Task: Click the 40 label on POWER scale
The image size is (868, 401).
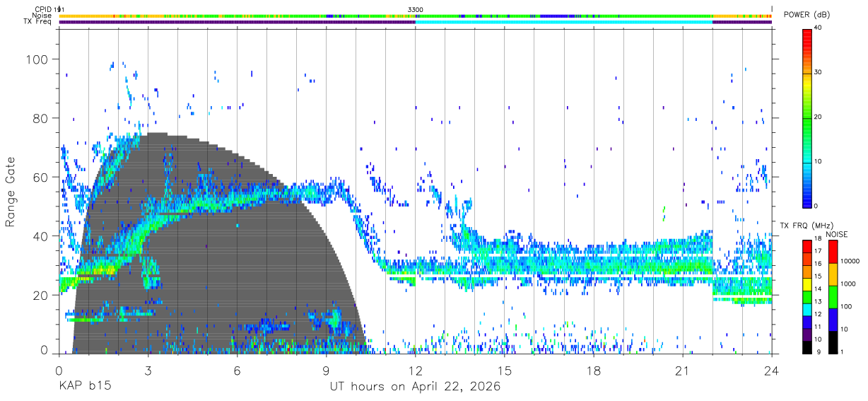Action: point(818,28)
